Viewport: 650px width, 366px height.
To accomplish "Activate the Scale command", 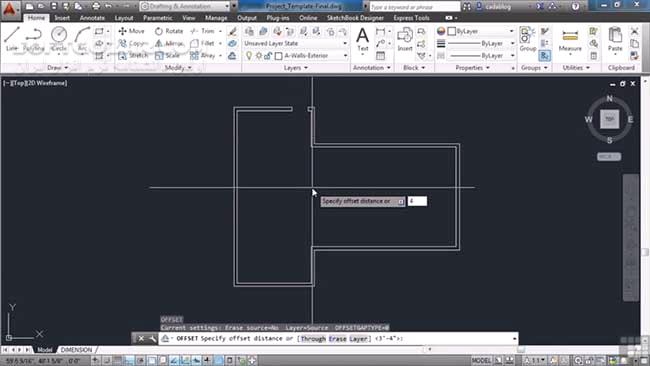I will pyautogui.click(x=167, y=55).
